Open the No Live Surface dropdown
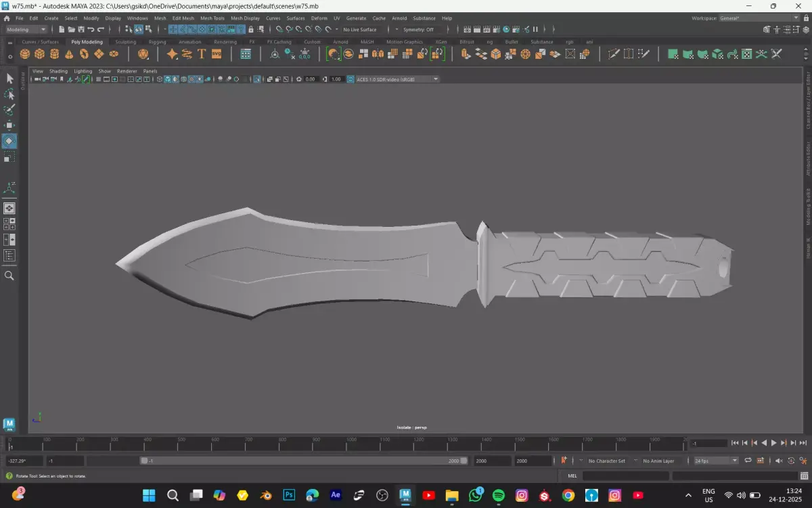This screenshot has width=812, height=508. tap(359, 29)
